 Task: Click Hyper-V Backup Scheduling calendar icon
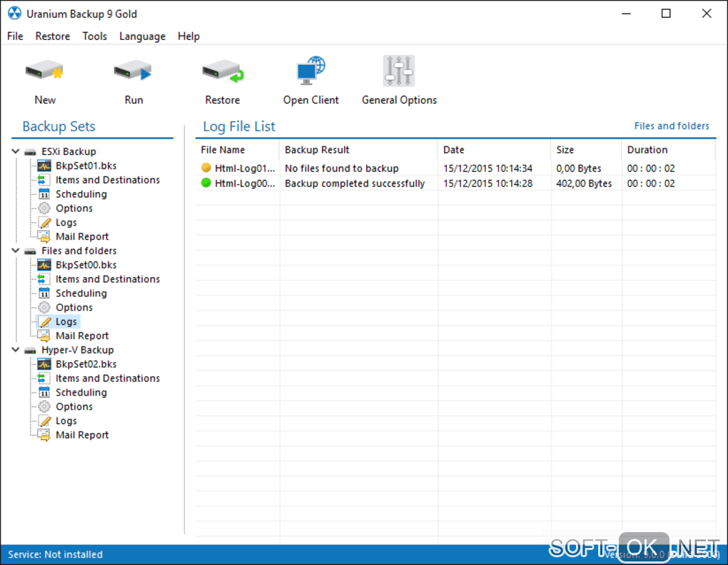[x=44, y=393]
